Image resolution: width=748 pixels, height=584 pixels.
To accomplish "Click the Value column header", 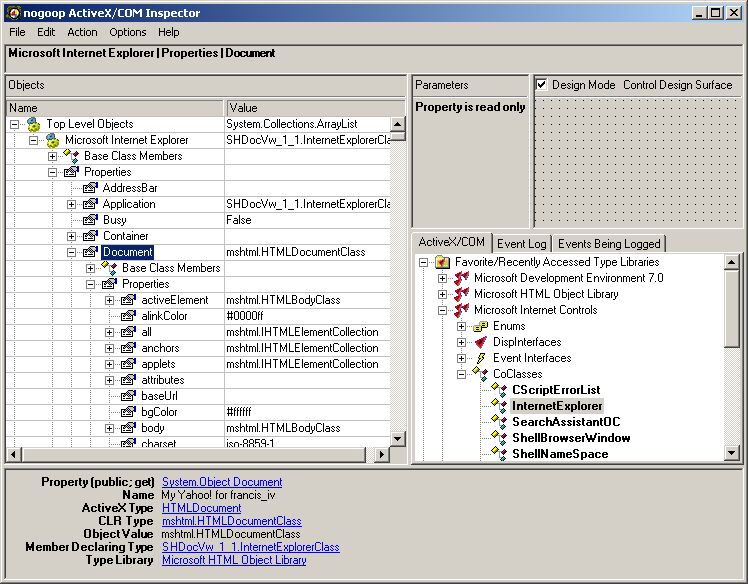I will pyautogui.click(x=315, y=108).
